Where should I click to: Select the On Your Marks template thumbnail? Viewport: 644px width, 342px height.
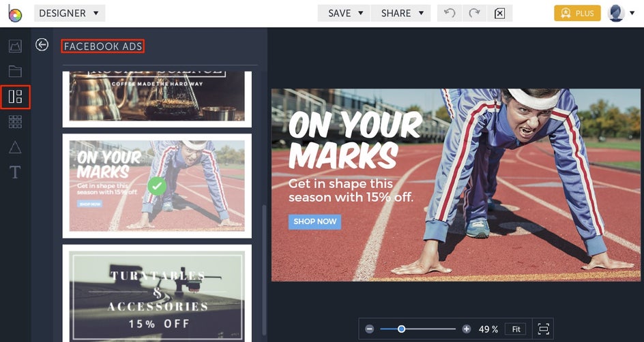pyautogui.click(x=157, y=186)
